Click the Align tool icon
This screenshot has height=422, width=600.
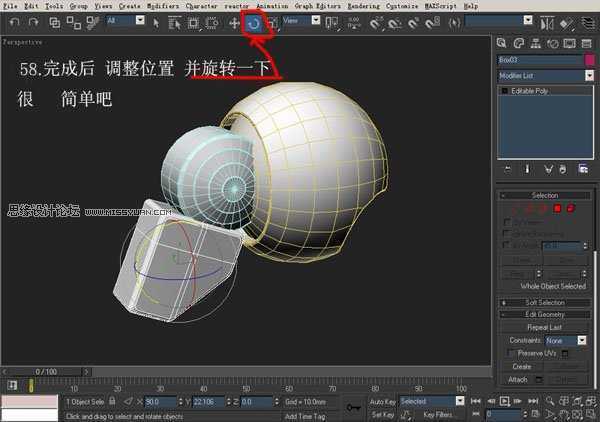point(567,23)
